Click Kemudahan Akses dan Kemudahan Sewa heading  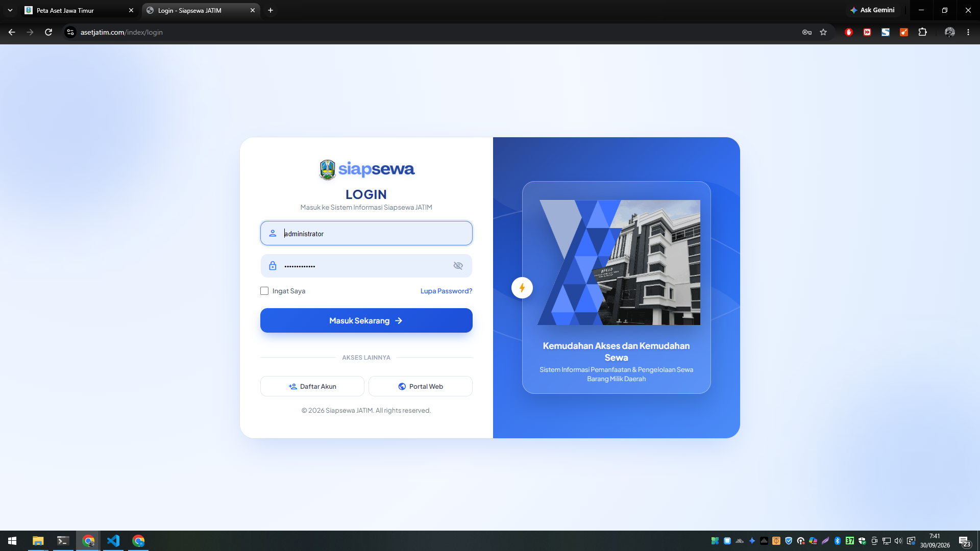pos(617,352)
